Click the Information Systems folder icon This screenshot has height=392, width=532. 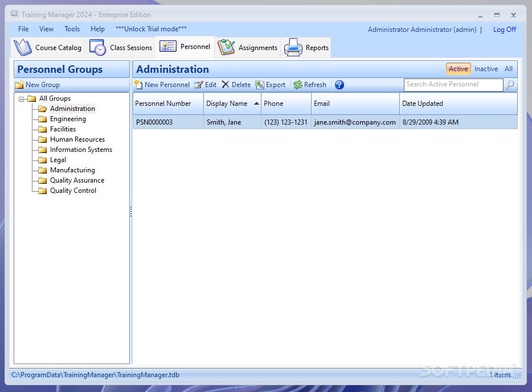coord(43,150)
